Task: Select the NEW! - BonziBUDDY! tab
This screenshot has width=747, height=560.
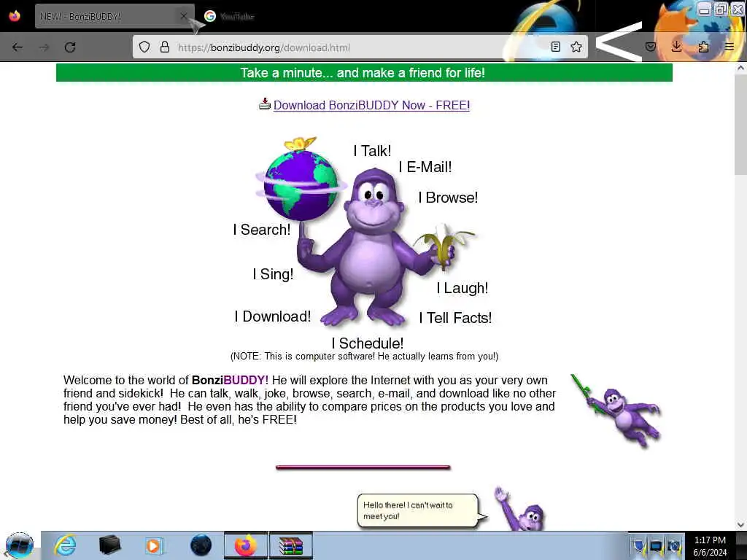Action: [115, 16]
